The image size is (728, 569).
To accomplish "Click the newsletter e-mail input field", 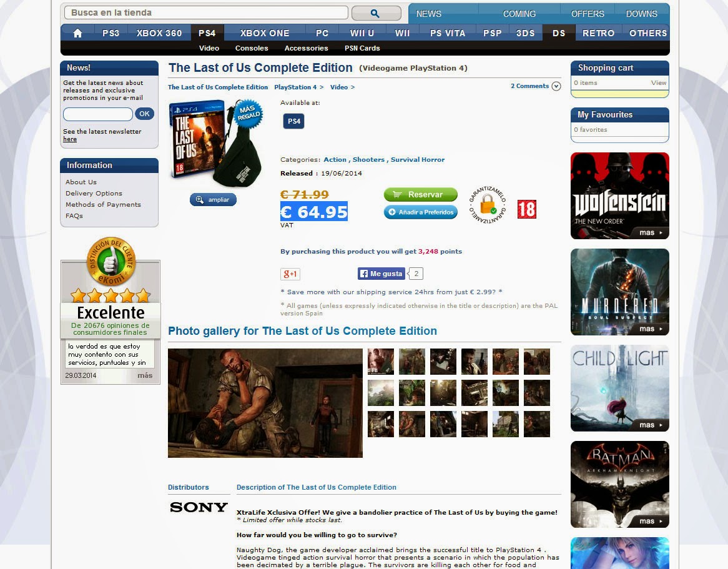I will tap(98, 114).
